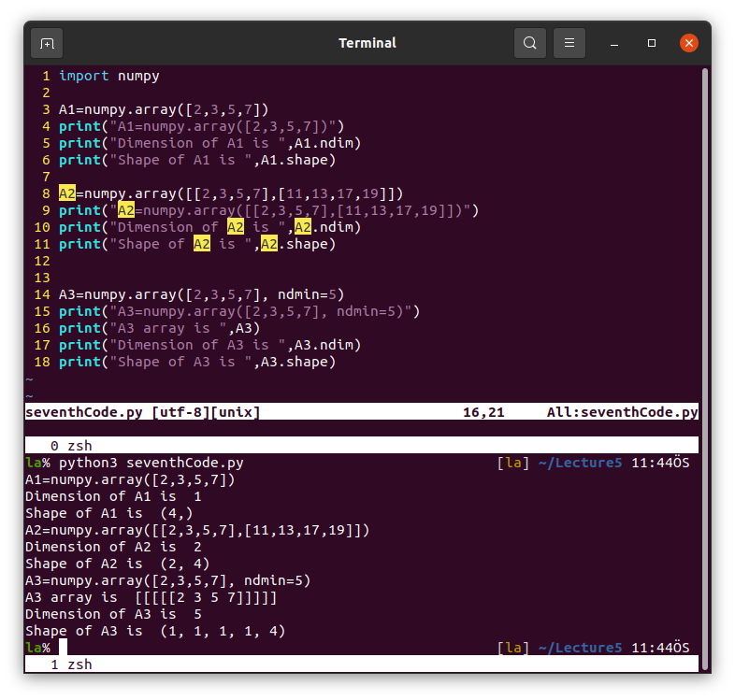This screenshot has height=700, width=735.
Task: Click the ~/Lecture5 path in upper prompt
Action: [580, 463]
